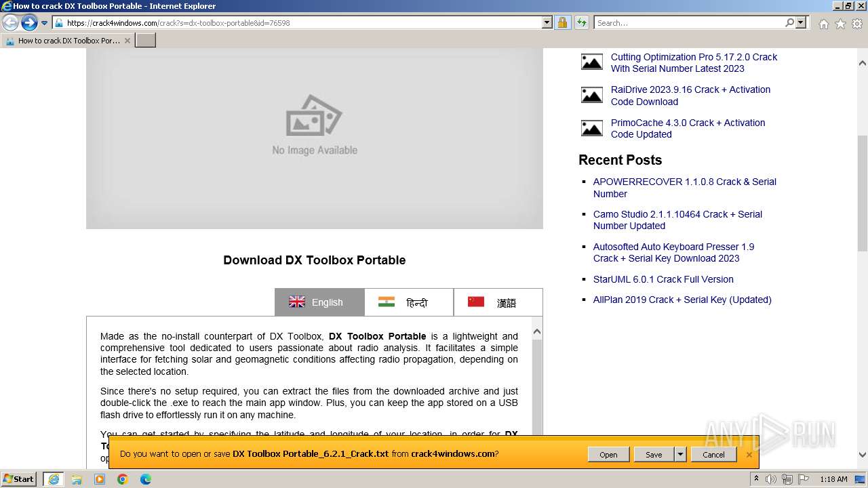Viewport: 868px width, 488px height.
Task: Open media player taskbar icon
Action: point(100,479)
